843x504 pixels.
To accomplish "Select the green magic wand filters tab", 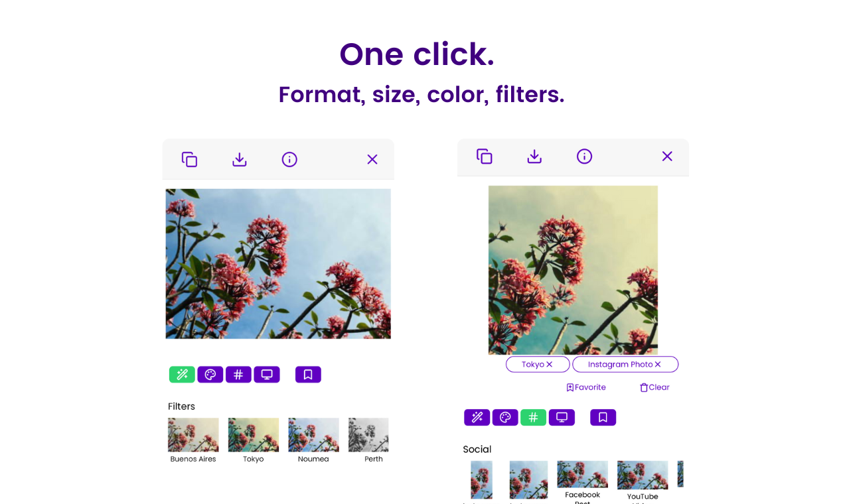I will [x=182, y=375].
